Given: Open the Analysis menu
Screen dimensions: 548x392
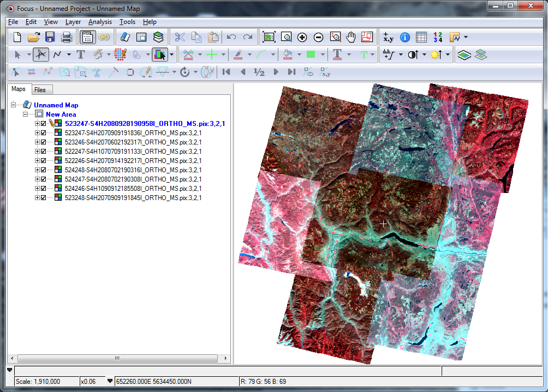Looking at the screenshot, I should point(100,22).
